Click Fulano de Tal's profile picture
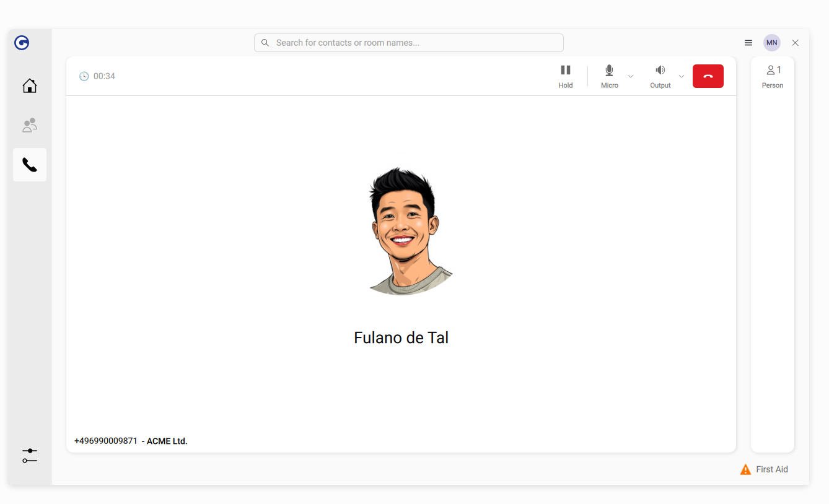829x504 pixels. [x=406, y=230]
